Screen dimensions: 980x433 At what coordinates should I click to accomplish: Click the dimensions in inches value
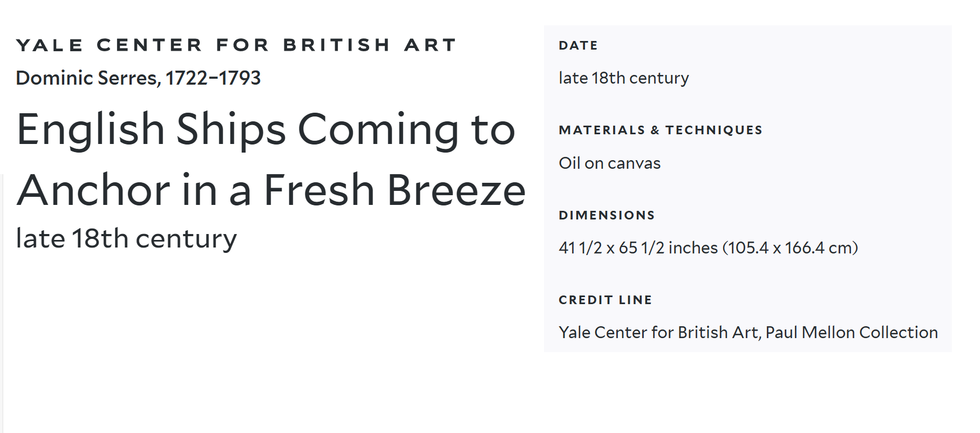[638, 248]
